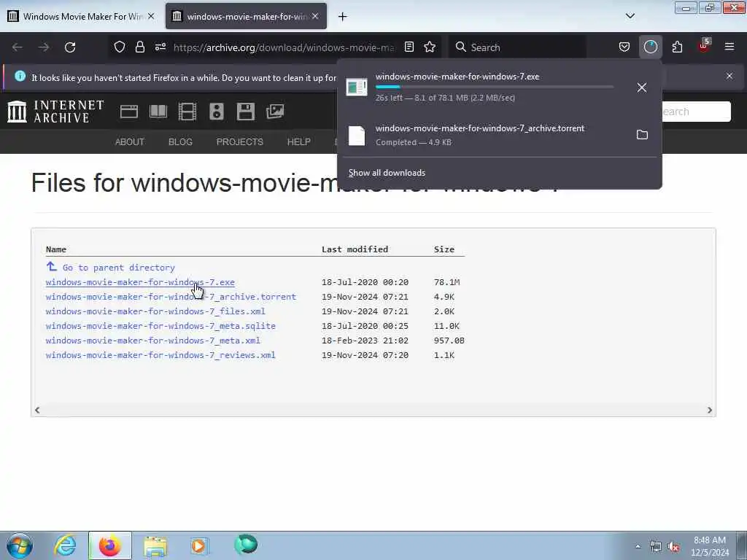Image resolution: width=747 pixels, height=560 pixels.
Task: Dismiss the Firefox refresh notification bar
Action: click(729, 76)
